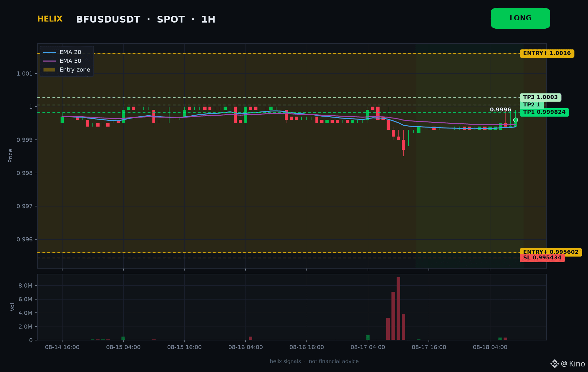Click the 4.0M volume axis tick
This screenshot has width=588, height=372.
[x=25, y=313]
